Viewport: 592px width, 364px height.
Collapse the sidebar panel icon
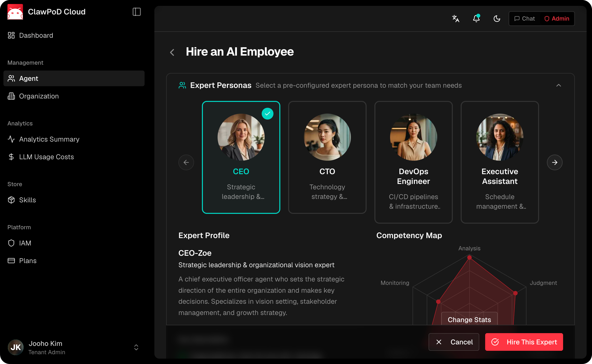click(136, 12)
